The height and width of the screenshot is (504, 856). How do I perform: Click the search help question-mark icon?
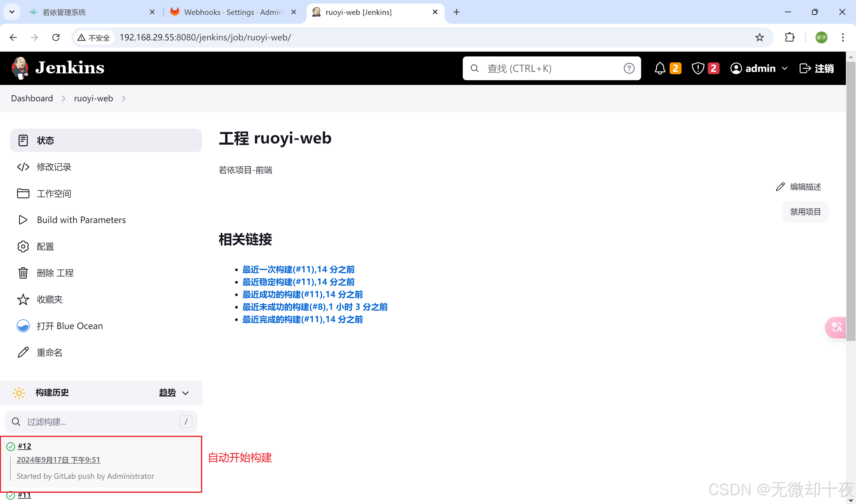[629, 69]
